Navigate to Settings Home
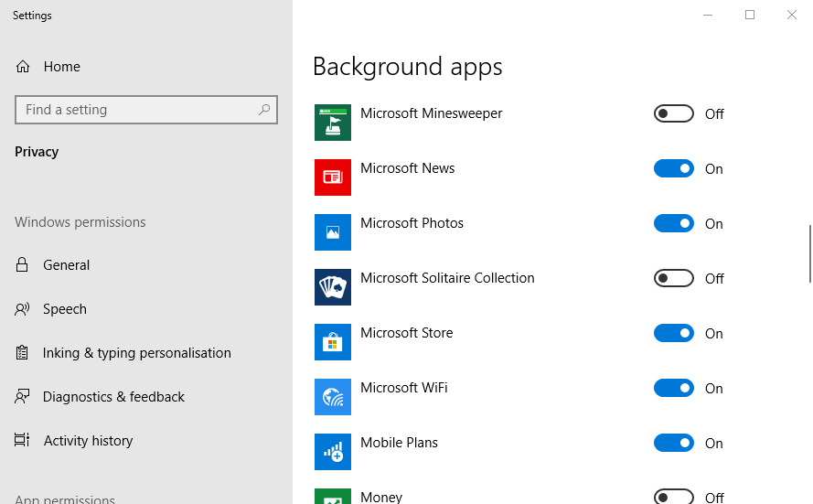813x504 pixels. [61, 67]
